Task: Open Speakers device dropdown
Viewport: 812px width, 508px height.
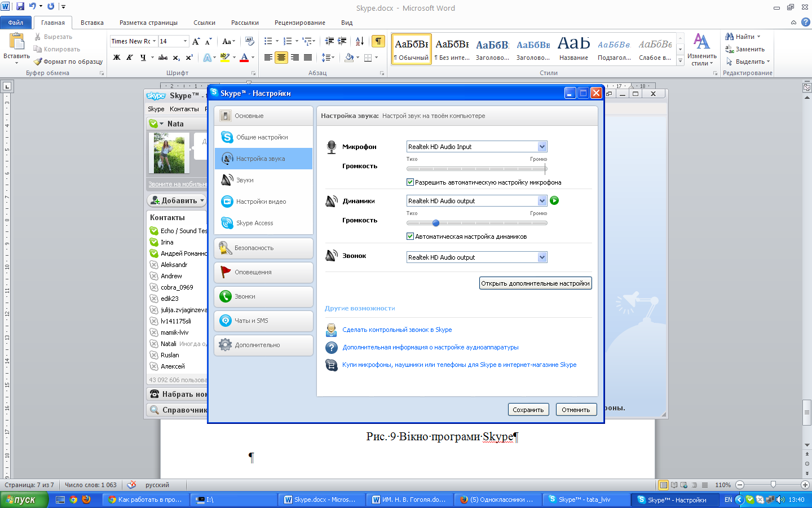Action: [x=542, y=201]
